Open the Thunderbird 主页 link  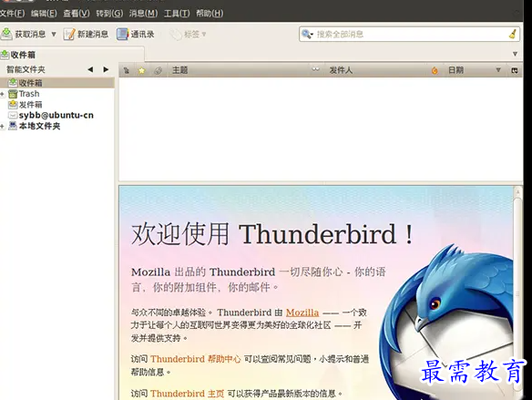[x=188, y=394]
